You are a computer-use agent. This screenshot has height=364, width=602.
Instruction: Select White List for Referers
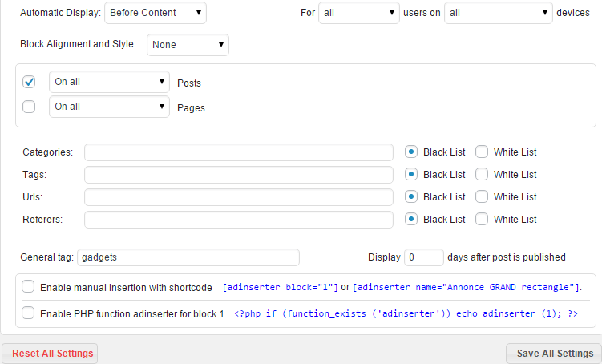coord(482,219)
